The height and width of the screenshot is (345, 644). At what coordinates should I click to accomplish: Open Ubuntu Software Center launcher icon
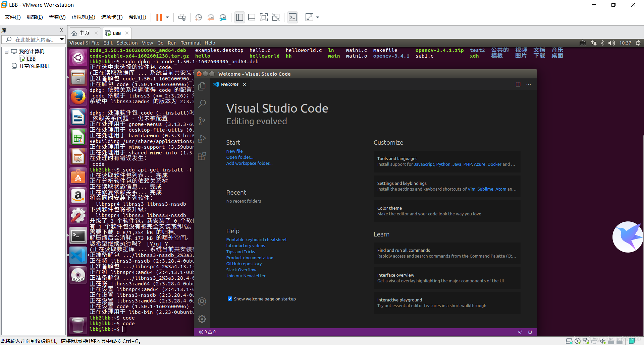coord(78,176)
